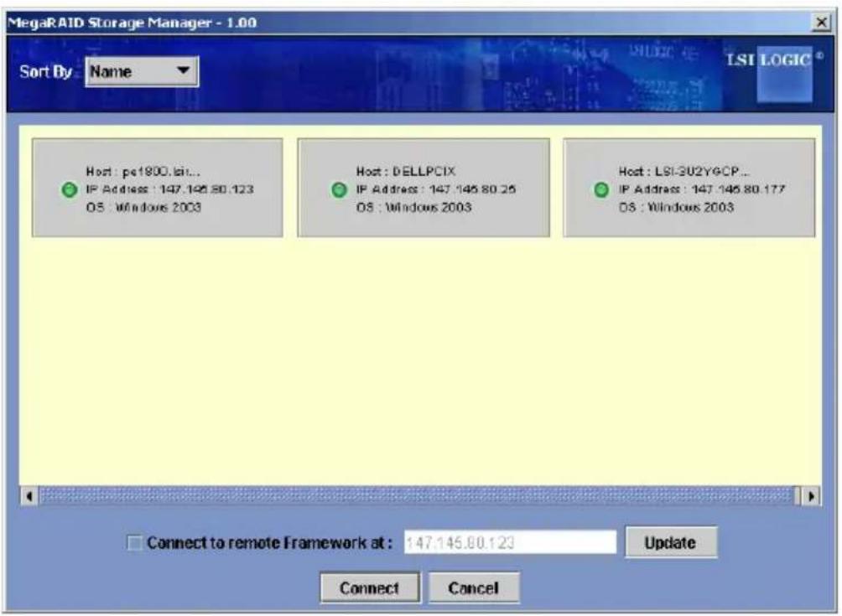Viewport: 842px width, 616px height.
Task: Click the green status icon for DELLPCIX host
Action: [339, 189]
